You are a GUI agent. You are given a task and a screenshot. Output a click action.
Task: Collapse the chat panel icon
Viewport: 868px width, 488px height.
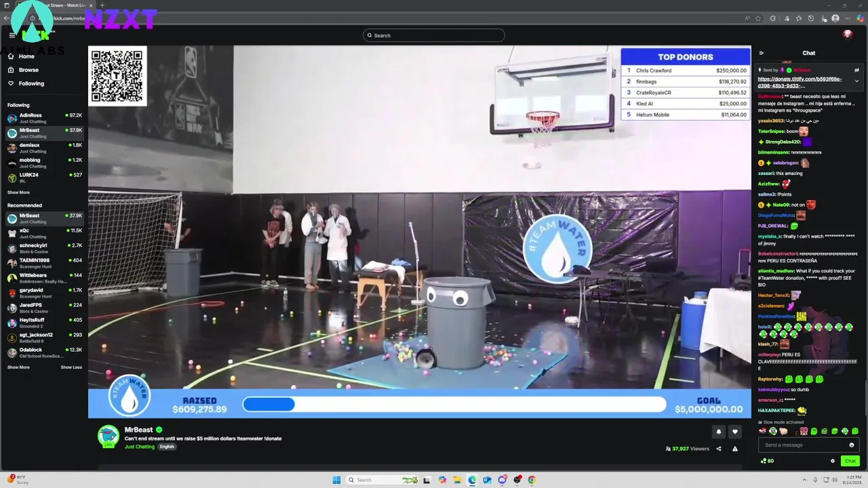[x=762, y=53]
